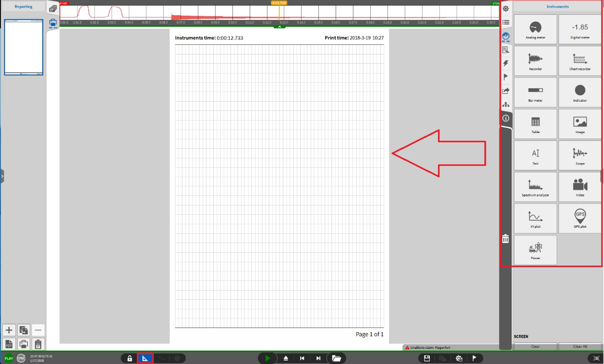604x364 pixels.
Task: Open the Instruments panel header
Action: pos(557,7)
